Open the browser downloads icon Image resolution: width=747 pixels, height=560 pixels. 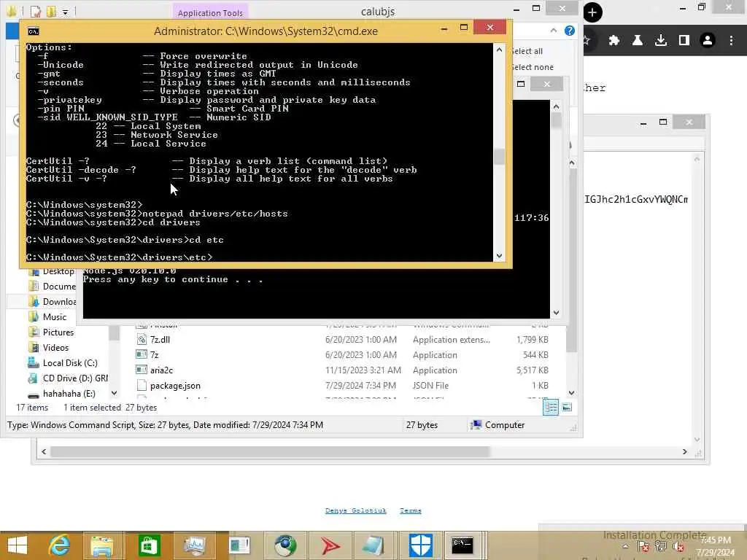coord(661,41)
